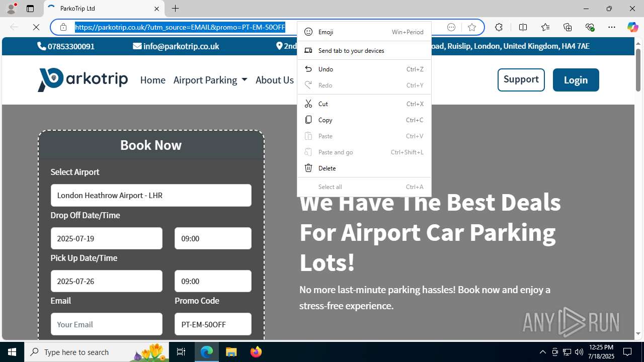
Task: Open the Select Airport field
Action: (x=151, y=195)
